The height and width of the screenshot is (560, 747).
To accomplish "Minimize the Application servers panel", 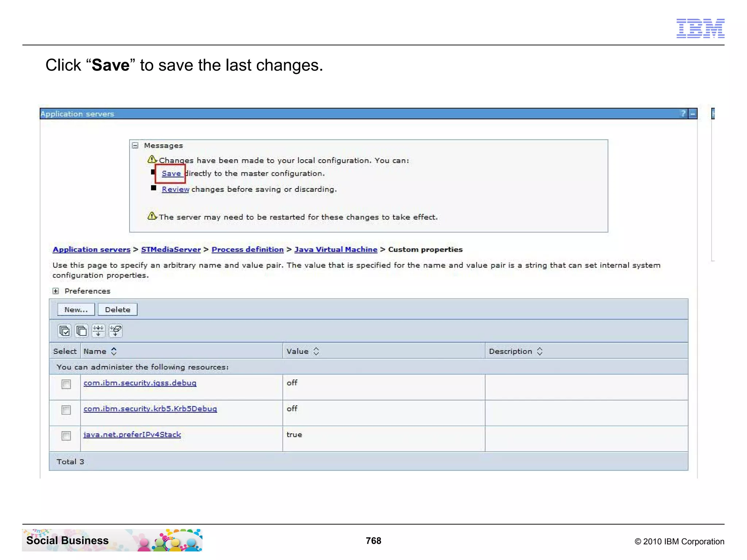I will coord(693,114).
